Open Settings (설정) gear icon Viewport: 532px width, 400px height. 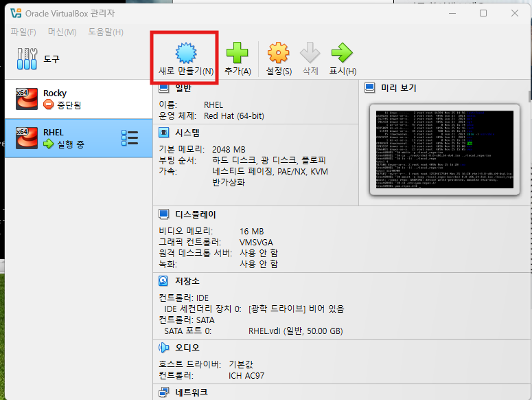tap(278, 53)
